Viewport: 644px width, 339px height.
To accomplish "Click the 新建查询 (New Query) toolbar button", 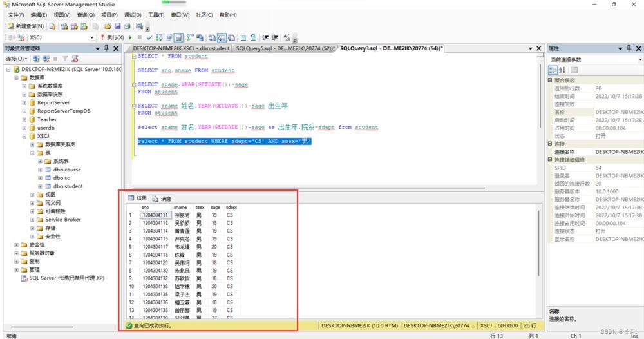I will coord(26,26).
